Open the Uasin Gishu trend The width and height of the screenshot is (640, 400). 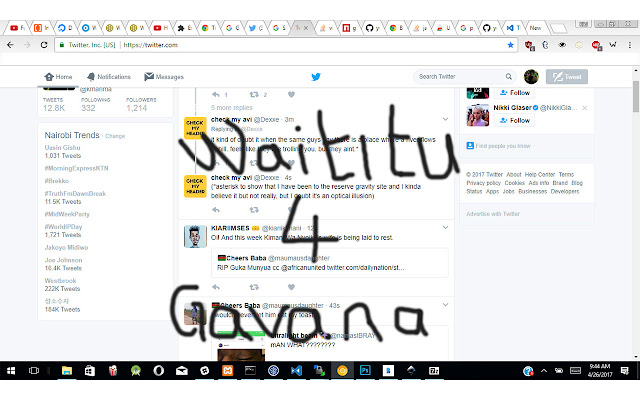point(62,147)
